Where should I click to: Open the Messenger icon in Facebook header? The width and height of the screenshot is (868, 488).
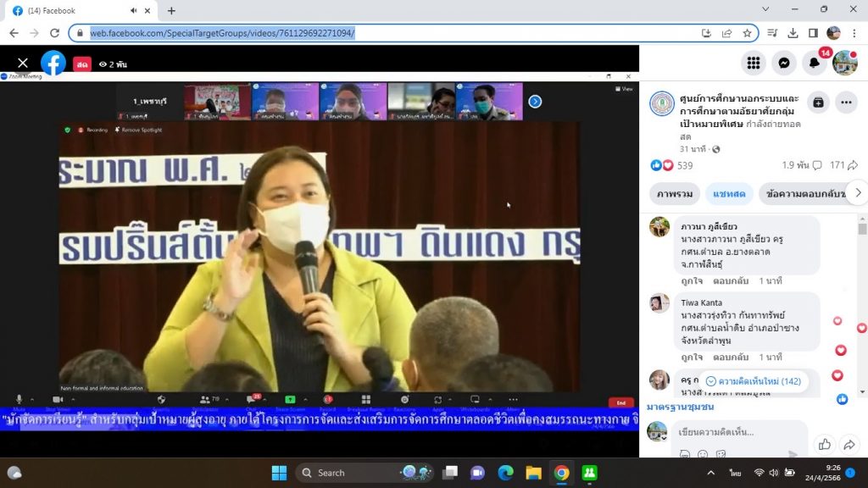pos(785,63)
